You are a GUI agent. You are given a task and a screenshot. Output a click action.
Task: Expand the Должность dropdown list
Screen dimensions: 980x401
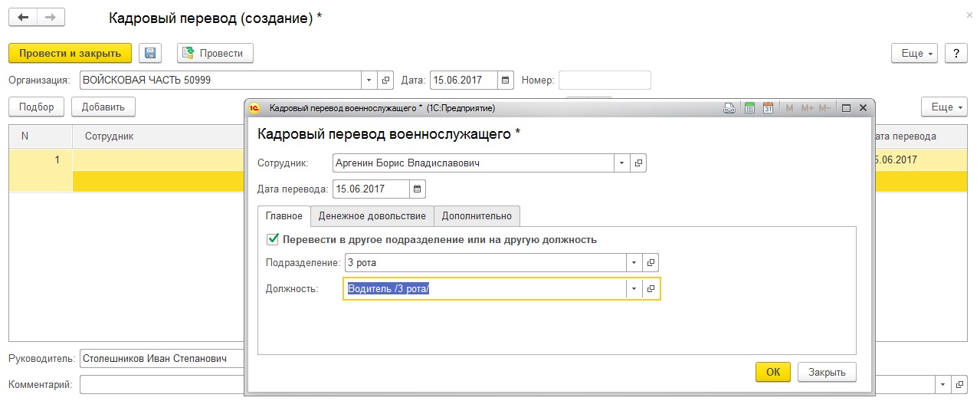[634, 289]
